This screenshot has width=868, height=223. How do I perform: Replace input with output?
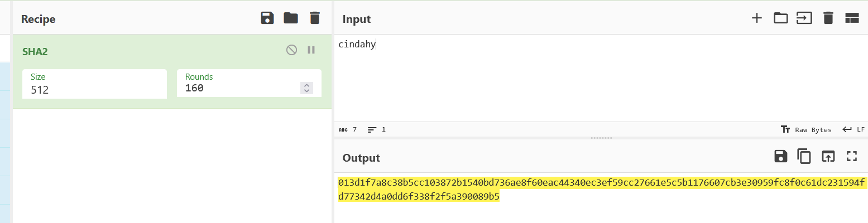(x=828, y=157)
